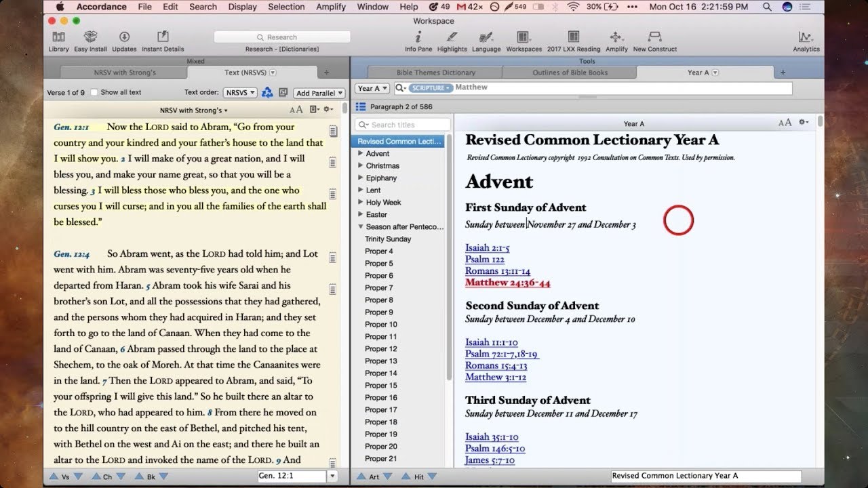Open the note icon beside Gen. 12:1
The image size is (868, 488).
coord(332,130)
